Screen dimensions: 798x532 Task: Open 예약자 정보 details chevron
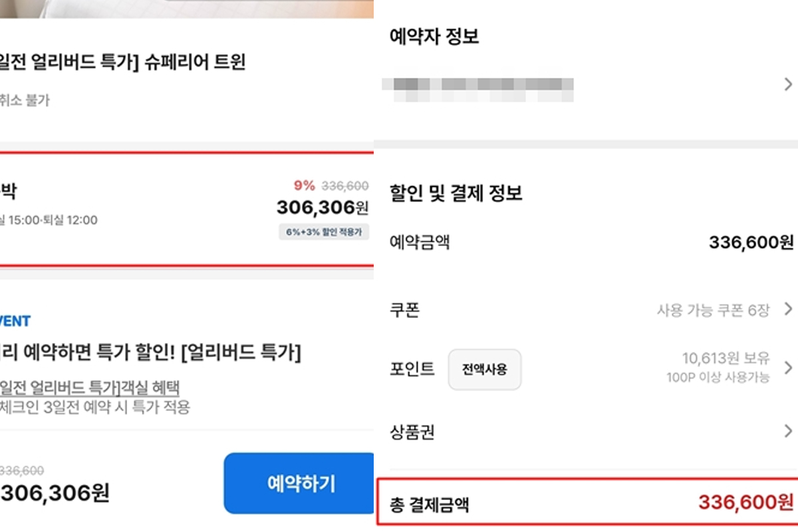click(788, 84)
